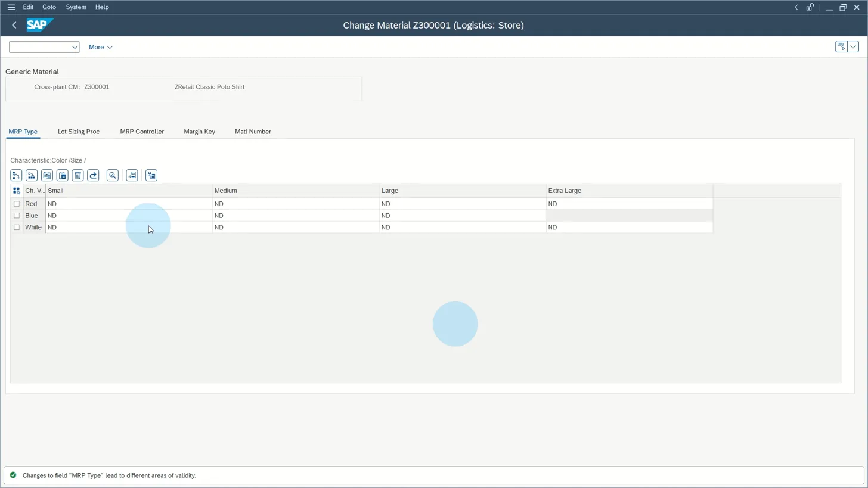Select the ND cell for Blue in Medium
868x488 pixels.
pyautogui.click(x=296, y=216)
